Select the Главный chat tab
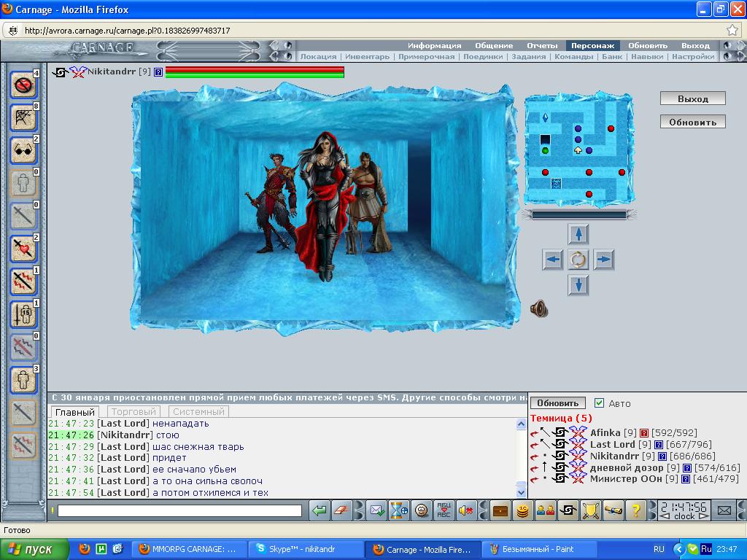 [x=75, y=413]
